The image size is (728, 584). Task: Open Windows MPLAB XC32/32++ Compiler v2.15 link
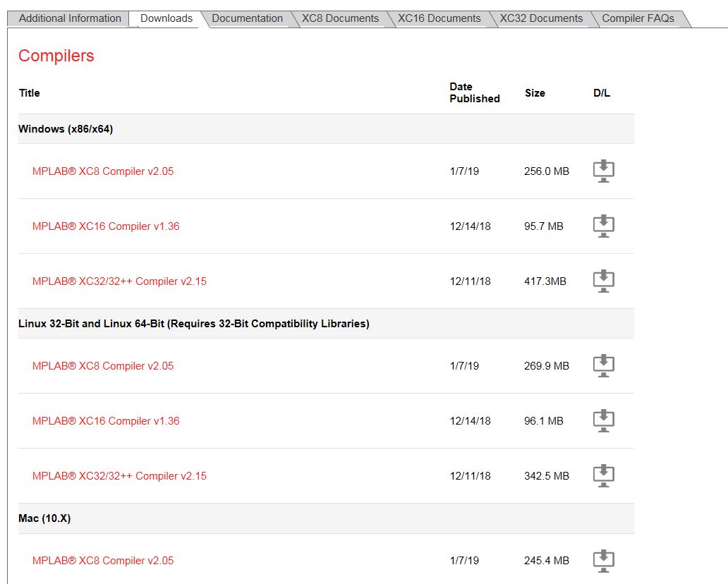(x=119, y=281)
